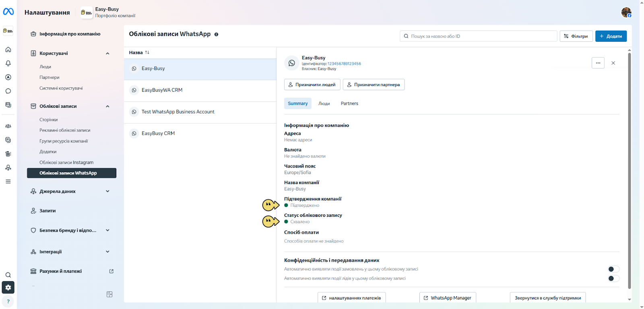Switch to the Summary tab
The height and width of the screenshot is (309, 644).
298,103
